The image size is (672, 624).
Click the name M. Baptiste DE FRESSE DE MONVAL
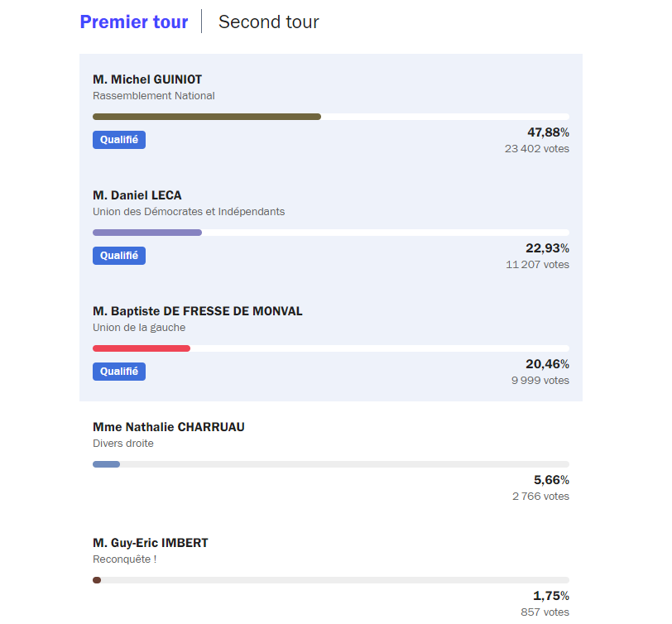click(x=198, y=311)
